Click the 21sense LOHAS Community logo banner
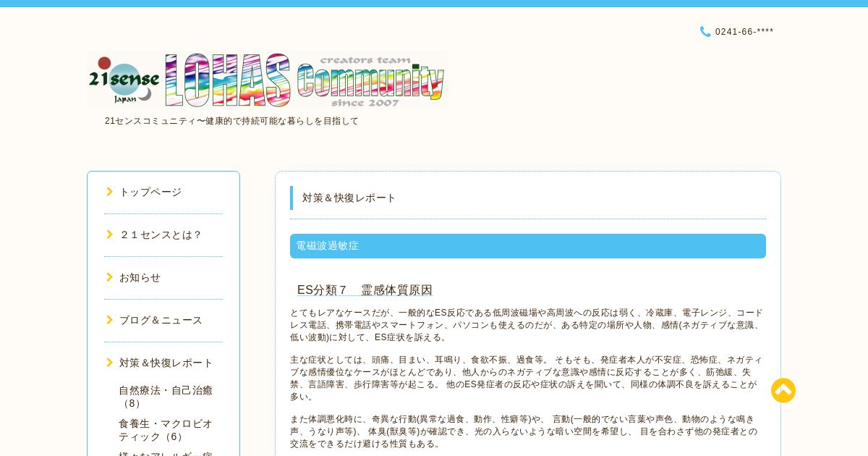The image size is (868, 456). pyautogui.click(x=268, y=80)
